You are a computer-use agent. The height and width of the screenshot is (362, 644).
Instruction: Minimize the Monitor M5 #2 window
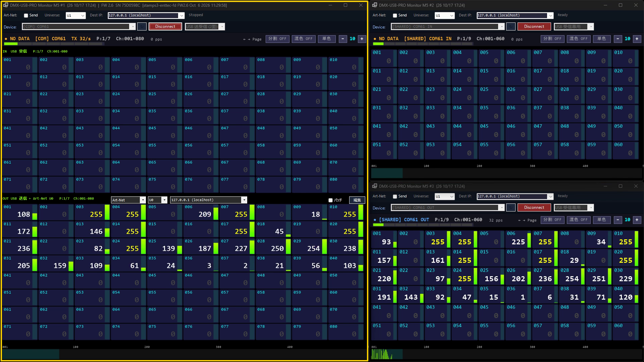point(605,5)
